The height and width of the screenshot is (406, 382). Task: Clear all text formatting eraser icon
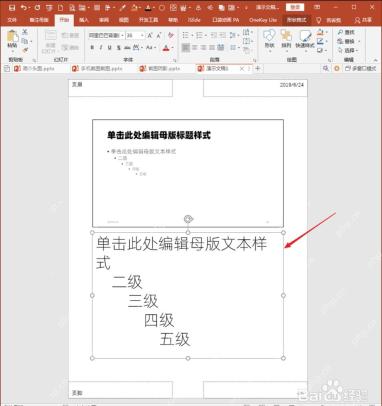point(171,35)
